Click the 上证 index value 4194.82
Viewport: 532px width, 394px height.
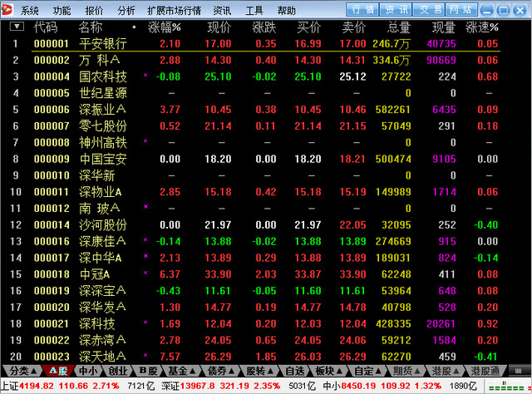click(x=37, y=386)
